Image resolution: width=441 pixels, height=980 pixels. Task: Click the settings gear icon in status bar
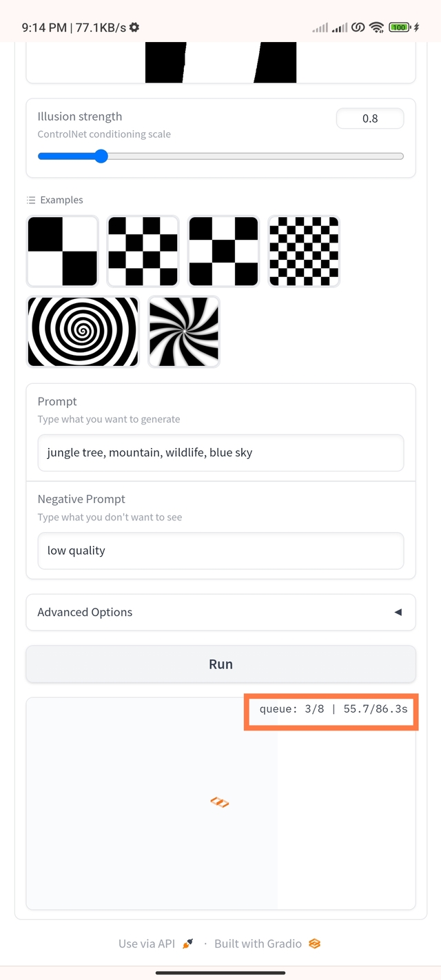click(134, 28)
